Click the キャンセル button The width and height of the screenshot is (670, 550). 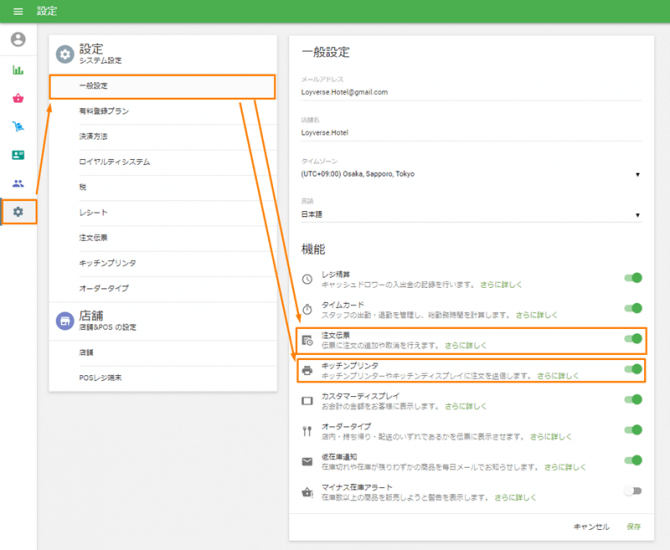click(x=590, y=525)
